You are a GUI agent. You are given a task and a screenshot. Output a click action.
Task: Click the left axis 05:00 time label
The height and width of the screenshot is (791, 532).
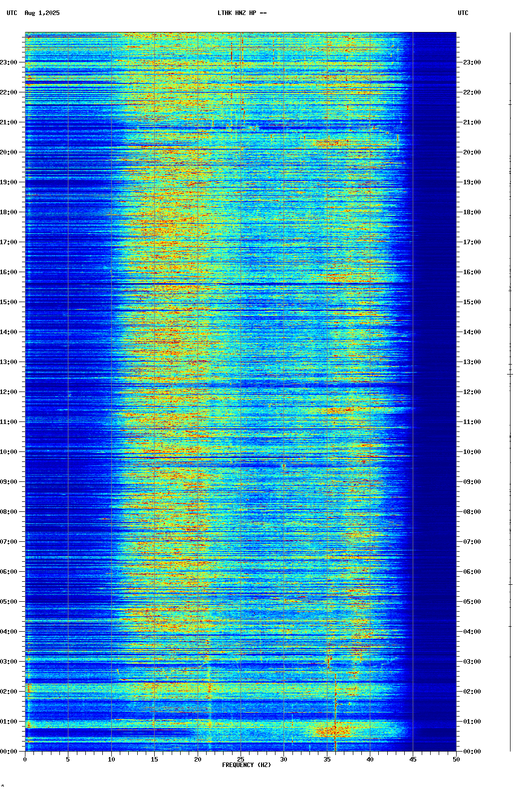tap(8, 602)
